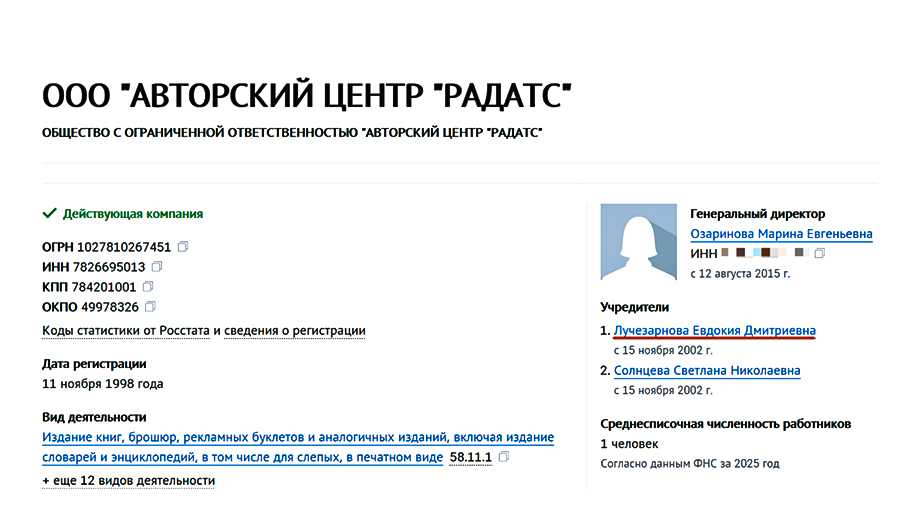Open founder Солнцева Светлана Николаевна link
Screen dimensions: 900x507
(x=707, y=371)
